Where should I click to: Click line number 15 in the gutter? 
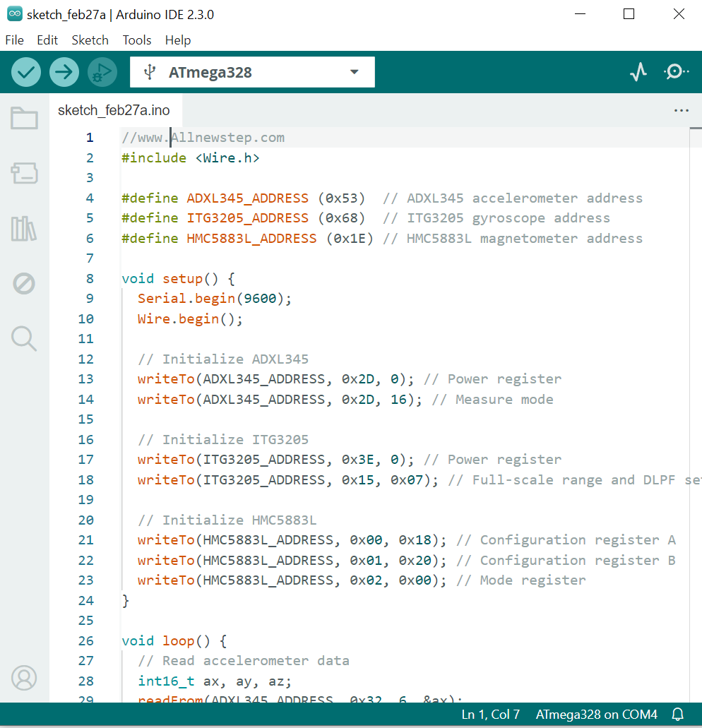(x=86, y=419)
